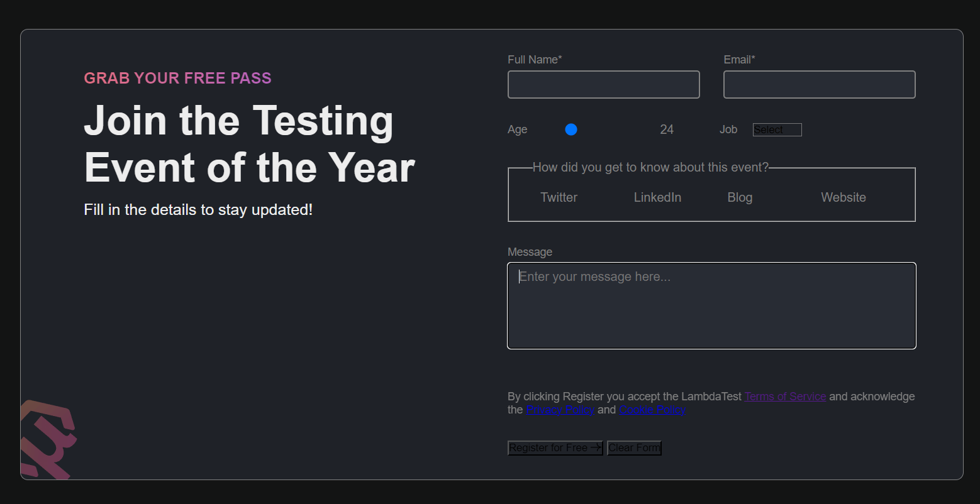Open the Job Select dropdown
This screenshot has width=980, height=504.
coord(777,129)
